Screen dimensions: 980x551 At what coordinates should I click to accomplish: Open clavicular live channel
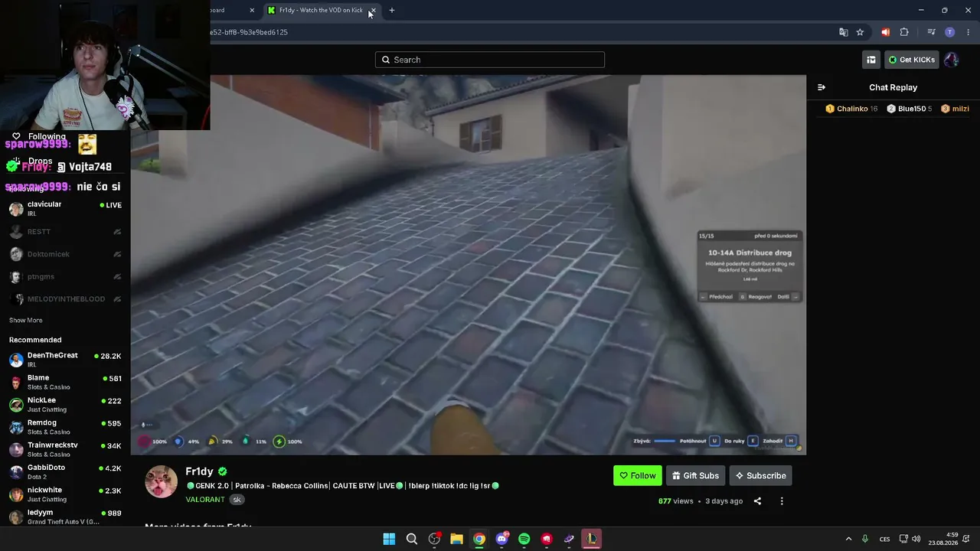tap(65, 208)
